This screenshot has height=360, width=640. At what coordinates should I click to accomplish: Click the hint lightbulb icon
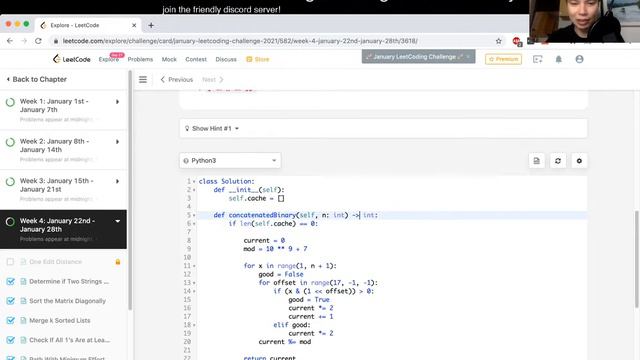187,128
